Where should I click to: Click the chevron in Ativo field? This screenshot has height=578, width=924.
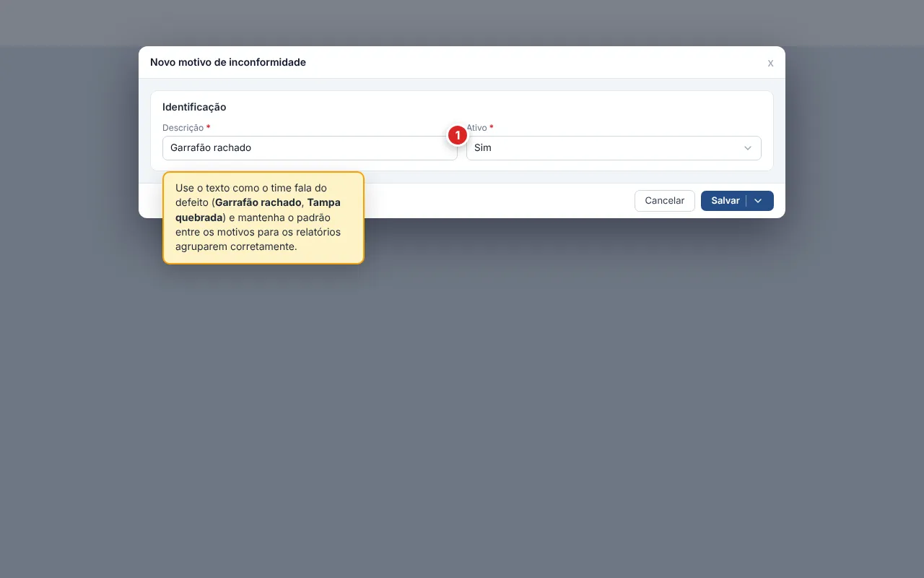(748, 148)
